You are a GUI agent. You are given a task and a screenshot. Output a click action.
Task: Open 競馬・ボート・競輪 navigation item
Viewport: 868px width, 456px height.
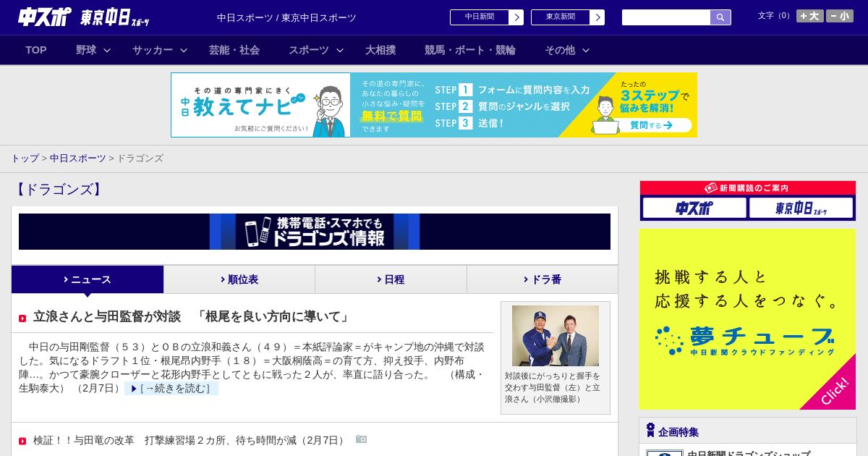(470, 50)
